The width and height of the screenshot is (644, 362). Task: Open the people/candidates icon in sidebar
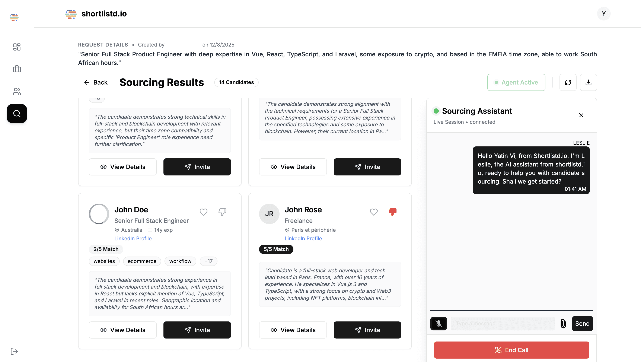tap(17, 91)
